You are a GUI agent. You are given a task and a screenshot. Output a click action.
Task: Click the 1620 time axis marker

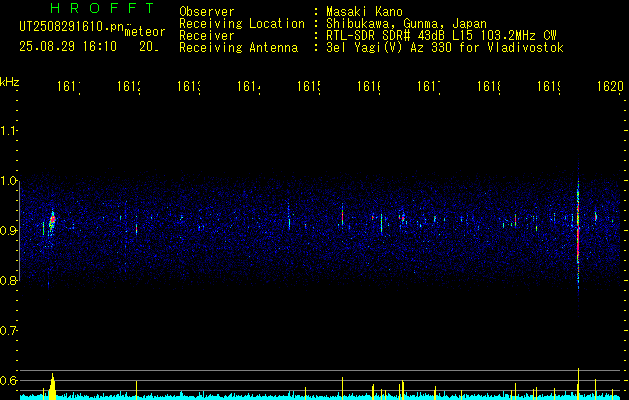click(610, 86)
